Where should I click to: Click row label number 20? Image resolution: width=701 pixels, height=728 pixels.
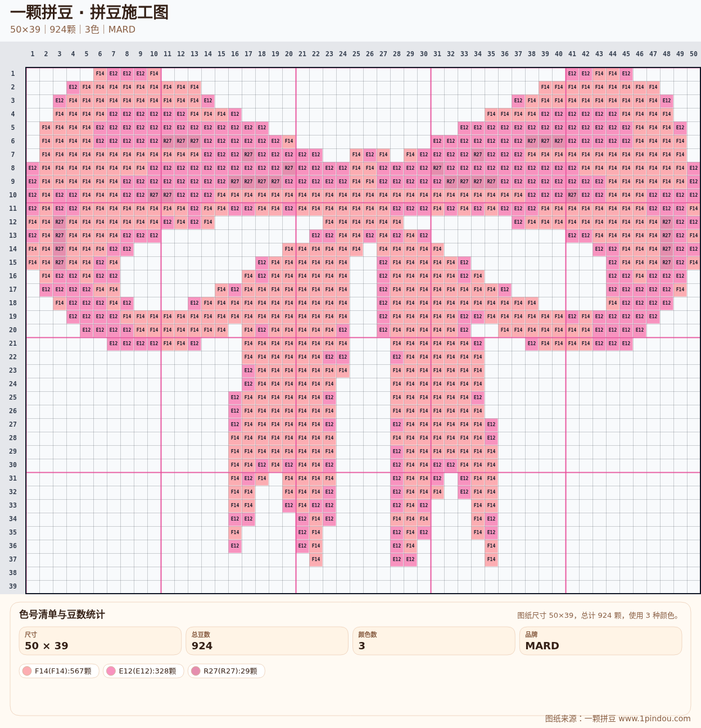[13, 330]
